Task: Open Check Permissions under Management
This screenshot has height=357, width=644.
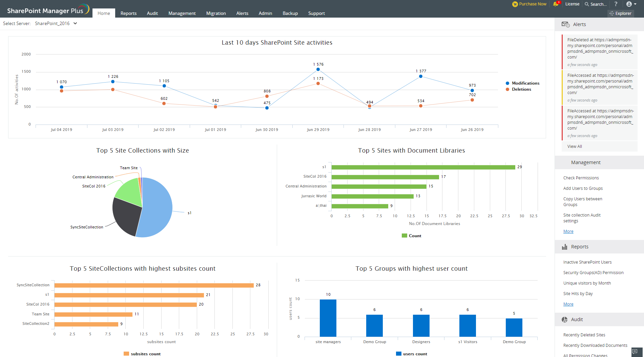Action: coord(581,178)
